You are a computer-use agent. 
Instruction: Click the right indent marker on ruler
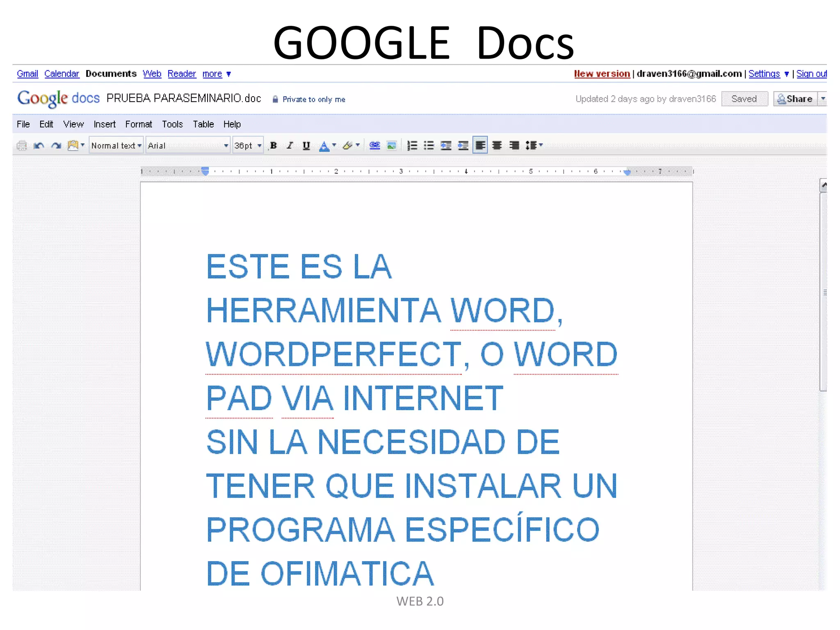627,172
